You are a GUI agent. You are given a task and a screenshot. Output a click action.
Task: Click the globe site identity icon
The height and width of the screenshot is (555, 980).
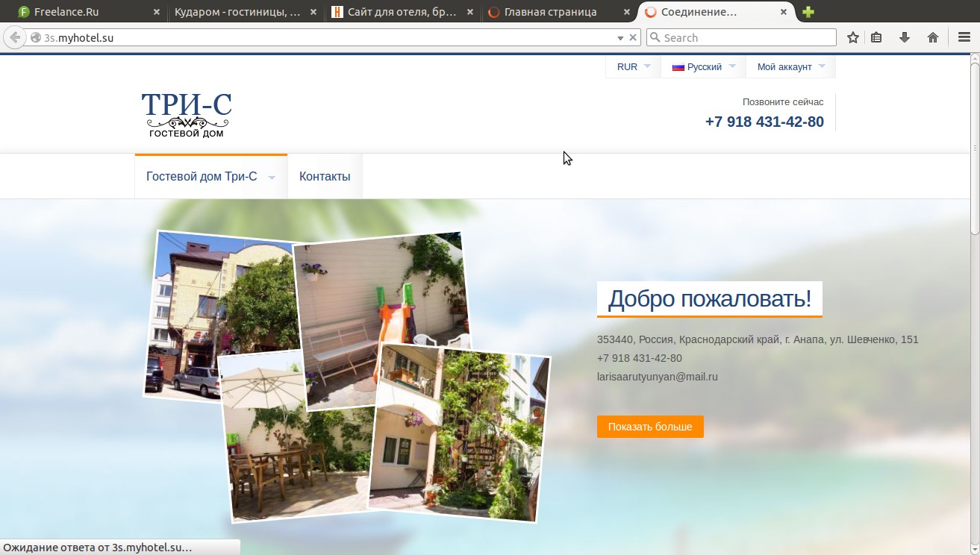[35, 37]
